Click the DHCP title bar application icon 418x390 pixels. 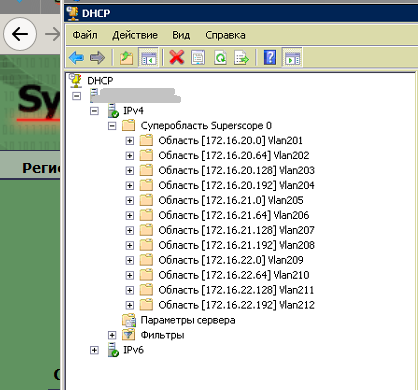(72, 13)
